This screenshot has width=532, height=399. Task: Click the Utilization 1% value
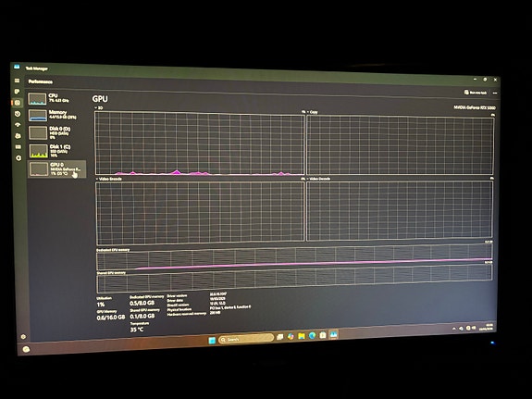point(101,305)
